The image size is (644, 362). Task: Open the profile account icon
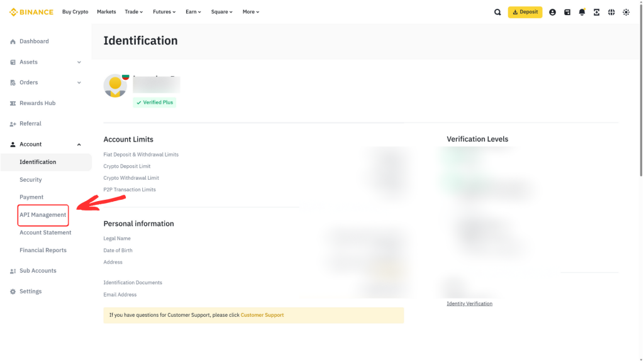552,13
